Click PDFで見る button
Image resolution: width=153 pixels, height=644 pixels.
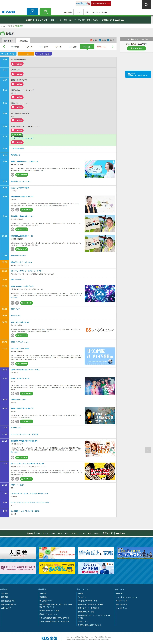[137, 48]
